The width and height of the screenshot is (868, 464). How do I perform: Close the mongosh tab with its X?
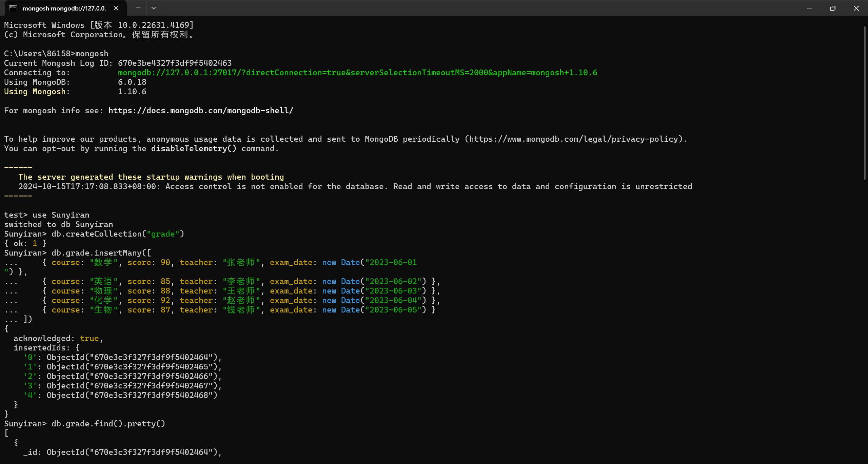click(116, 8)
